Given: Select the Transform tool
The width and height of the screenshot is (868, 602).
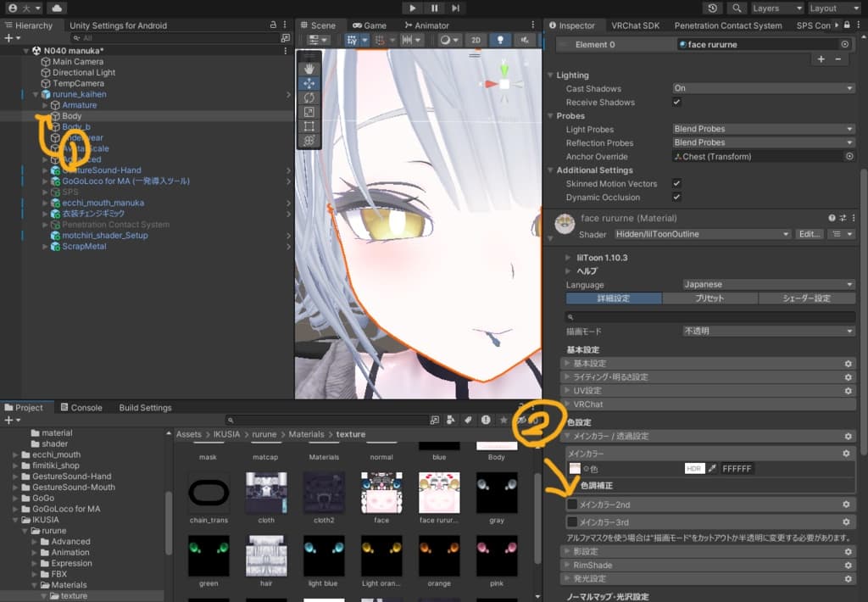Looking at the screenshot, I should coord(309,141).
